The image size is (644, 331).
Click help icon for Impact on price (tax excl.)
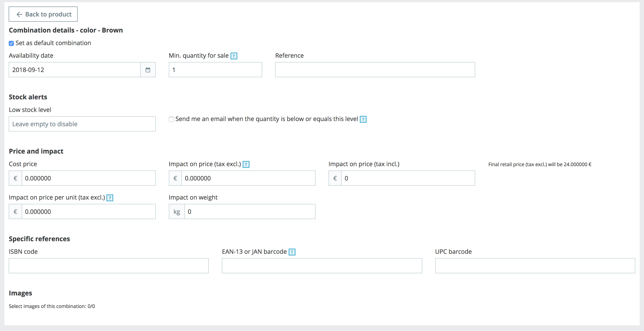pyautogui.click(x=246, y=164)
